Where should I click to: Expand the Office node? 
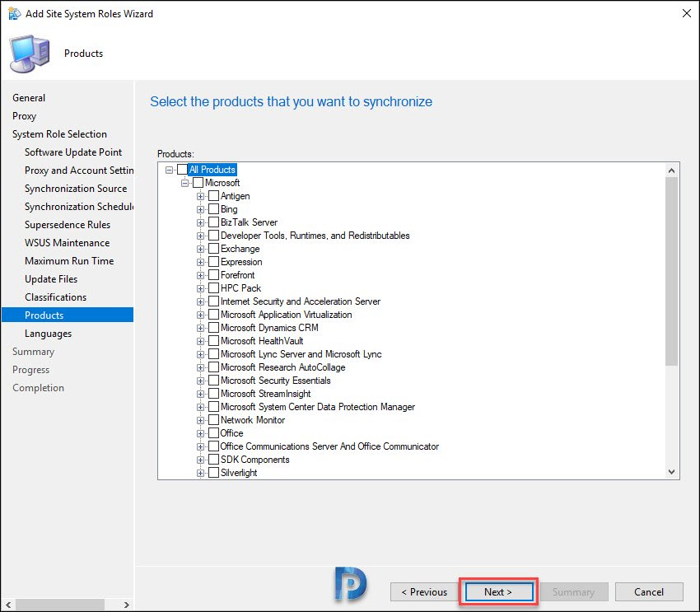[200, 433]
